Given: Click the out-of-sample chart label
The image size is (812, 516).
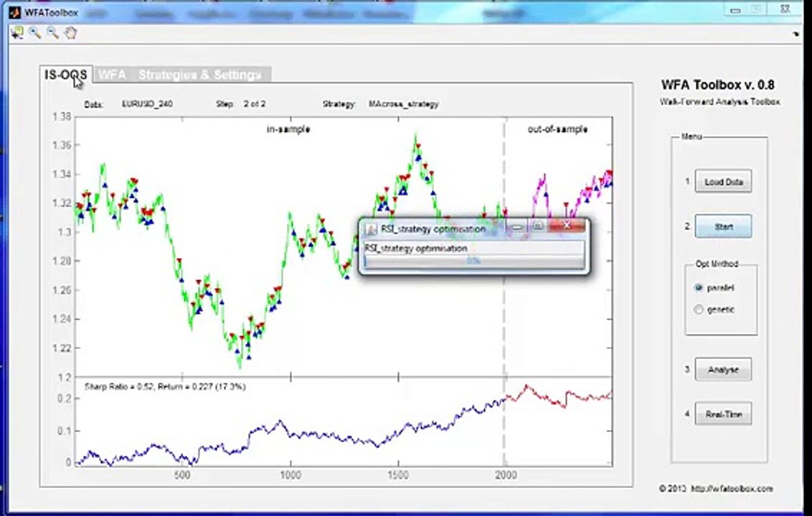Looking at the screenshot, I should (x=557, y=129).
